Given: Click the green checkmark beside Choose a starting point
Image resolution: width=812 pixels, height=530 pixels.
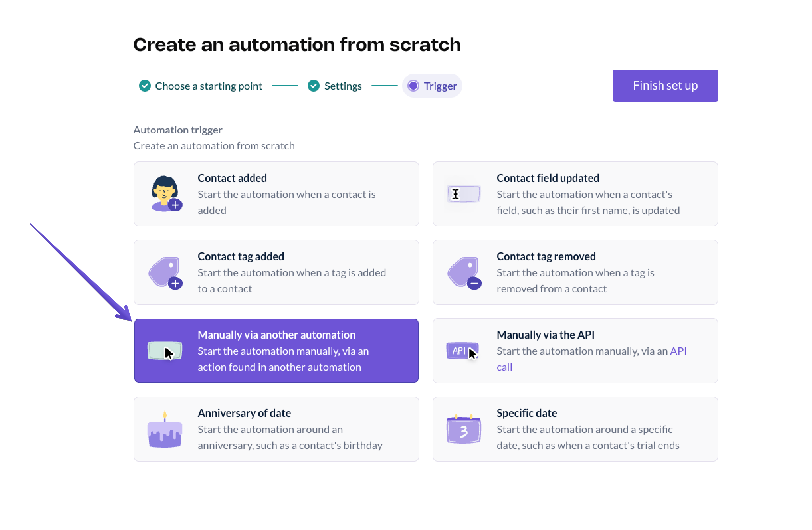Looking at the screenshot, I should 145,86.
